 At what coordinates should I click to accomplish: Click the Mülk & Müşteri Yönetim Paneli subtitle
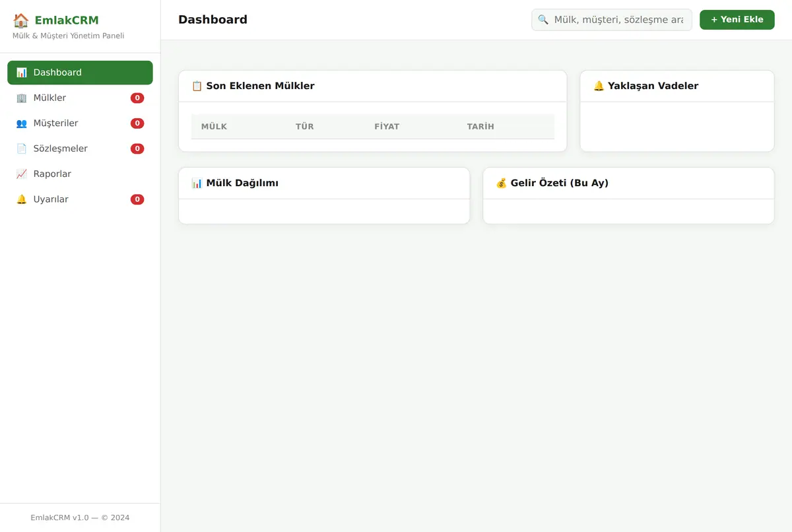click(69, 36)
